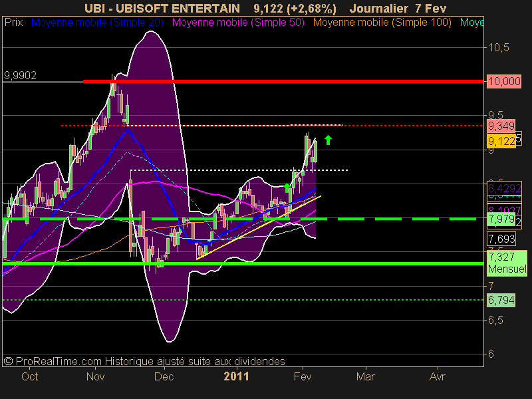Click the 6,5 price axis tick
Viewport: 532px width, 399px height.
496,320
